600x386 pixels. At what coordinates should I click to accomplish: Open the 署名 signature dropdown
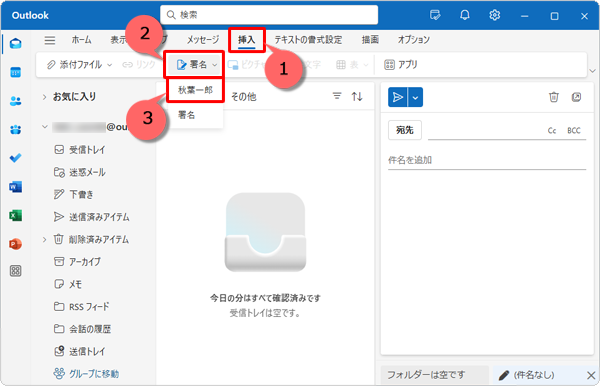point(197,65)
